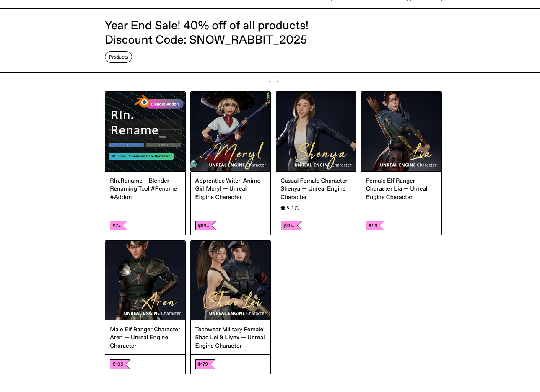This screenshot has width=540, height=392.
Task: Open RIn.Rename Blender addon thumbnail
Action: pyautogui.click(x=145, y=132)
